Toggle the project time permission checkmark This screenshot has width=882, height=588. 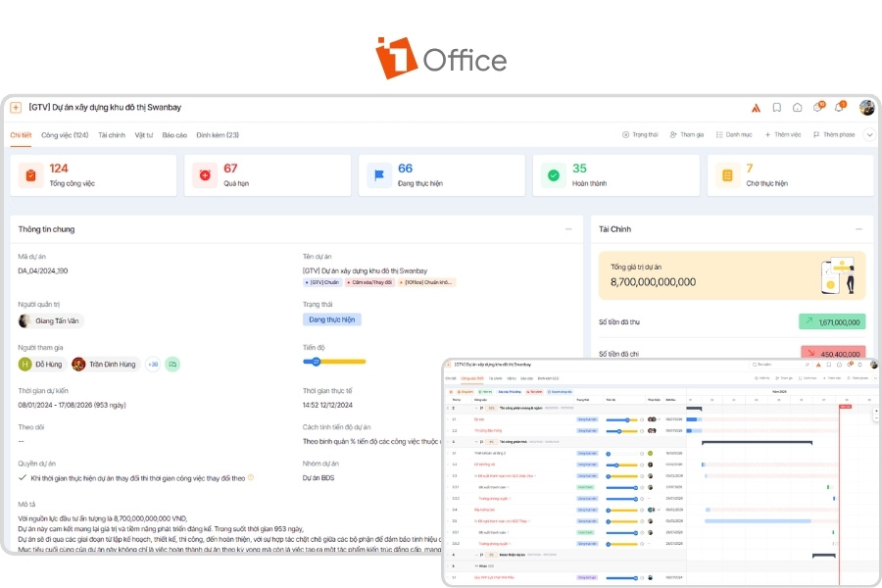[x=23, y=477]
